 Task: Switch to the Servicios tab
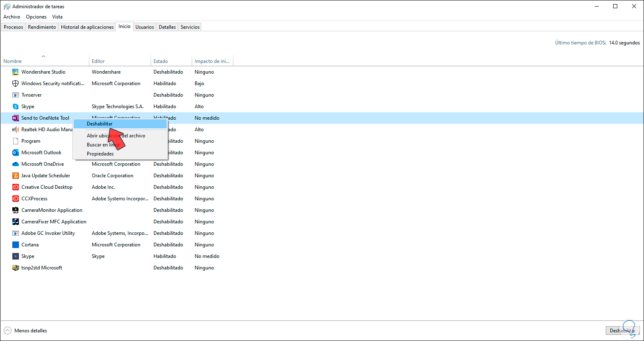click(x=190, y=27)
